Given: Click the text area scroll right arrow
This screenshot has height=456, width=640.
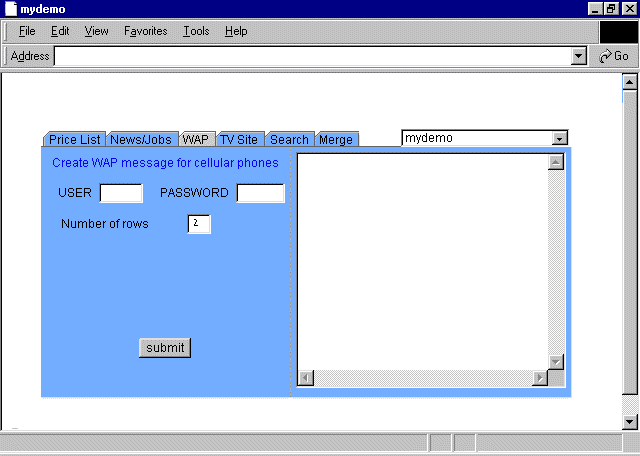Looking at the screenshot, I should pos(540,377).
